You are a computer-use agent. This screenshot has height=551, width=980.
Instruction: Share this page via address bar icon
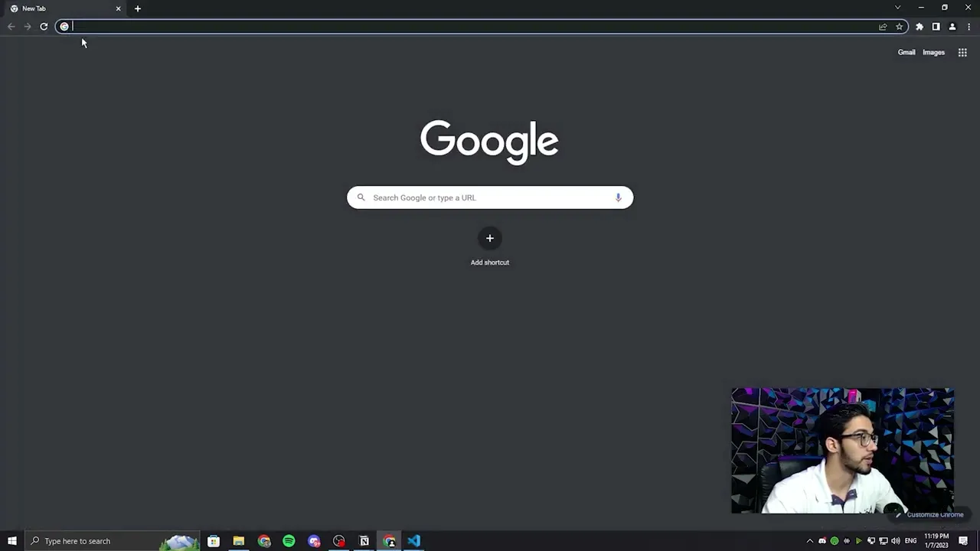coord(883,27)
